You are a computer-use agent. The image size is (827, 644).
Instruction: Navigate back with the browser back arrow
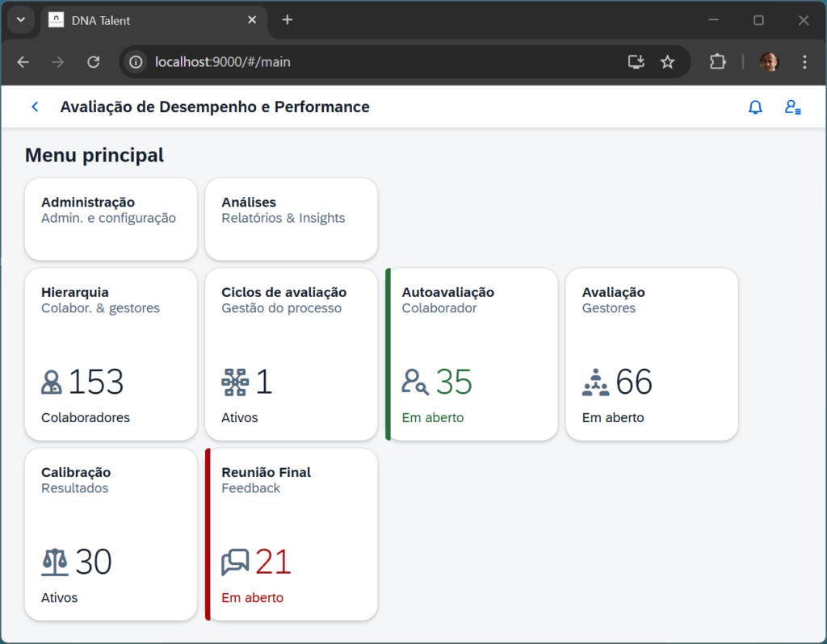[x=23, y=62]
